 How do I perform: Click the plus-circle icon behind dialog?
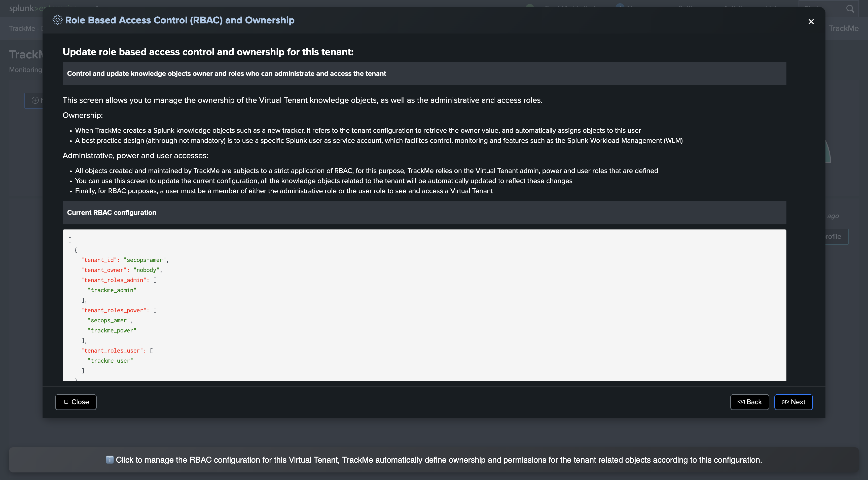tap(35, 100)
